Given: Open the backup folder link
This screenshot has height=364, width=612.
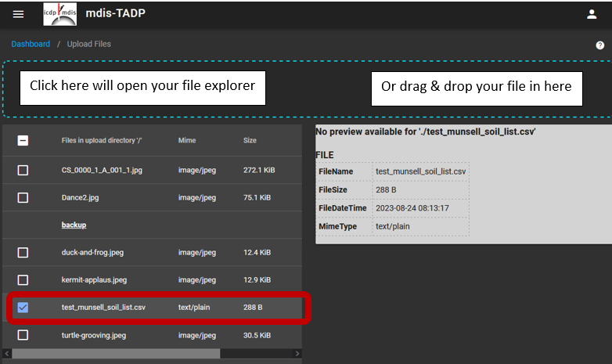Looking at the screenshot, I should 74,225.
